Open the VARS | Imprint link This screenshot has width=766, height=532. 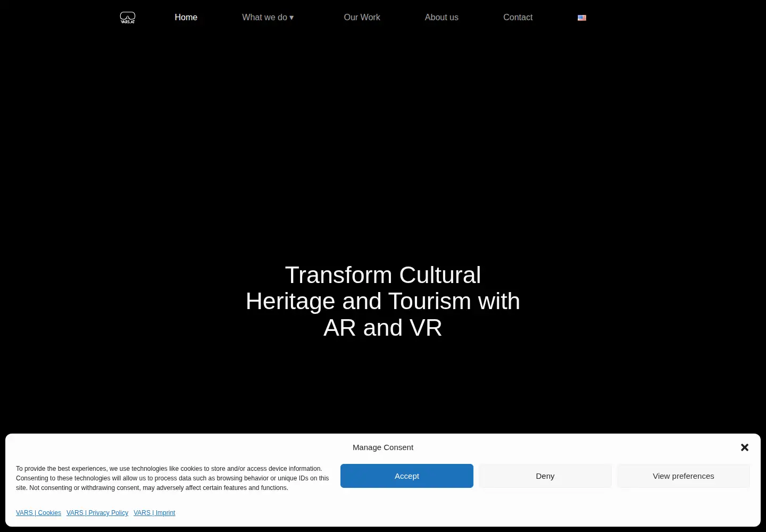[x=154, y=513]
